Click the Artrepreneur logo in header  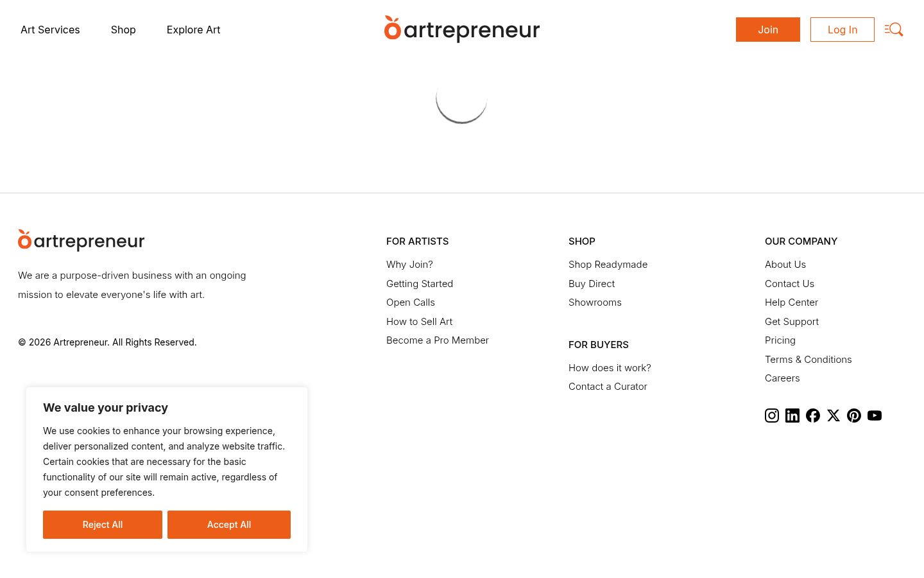click(x=462, y=29)
